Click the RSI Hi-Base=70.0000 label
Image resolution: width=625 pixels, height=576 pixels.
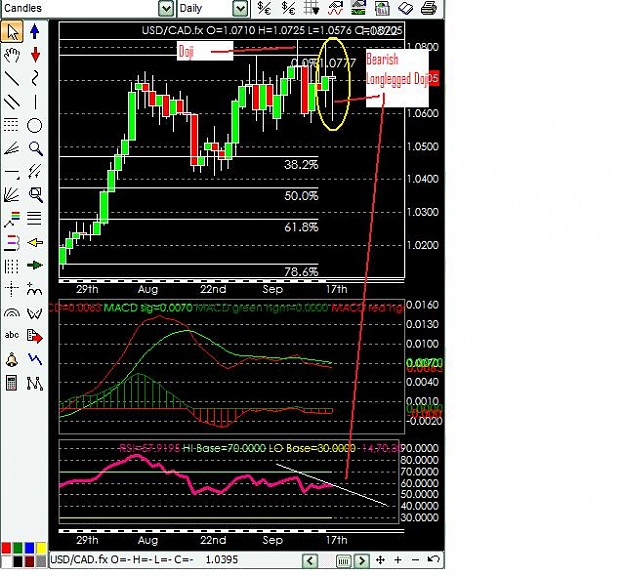tap(224, 448)
